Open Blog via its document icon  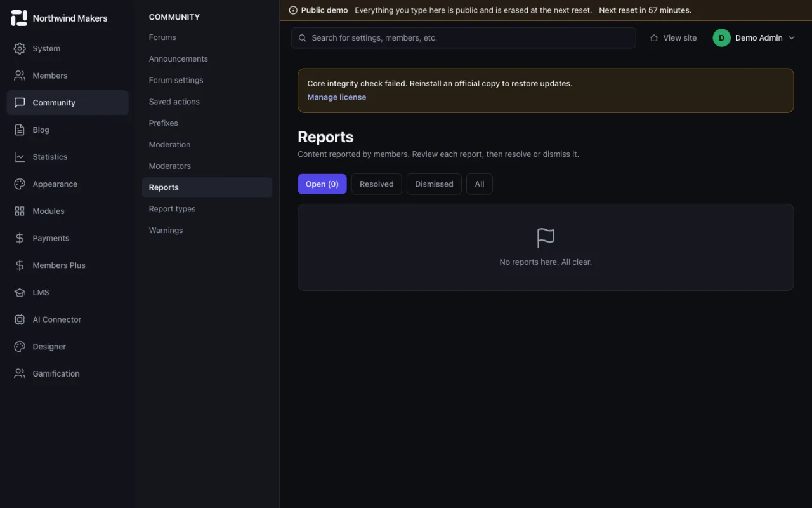tap(20, 130)
